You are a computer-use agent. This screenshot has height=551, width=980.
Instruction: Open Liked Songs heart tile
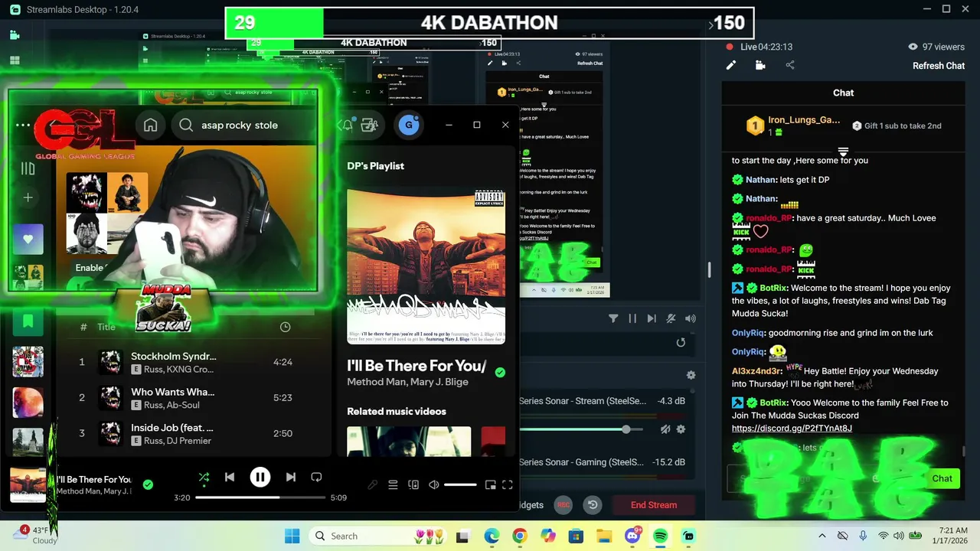pos(28,239)
